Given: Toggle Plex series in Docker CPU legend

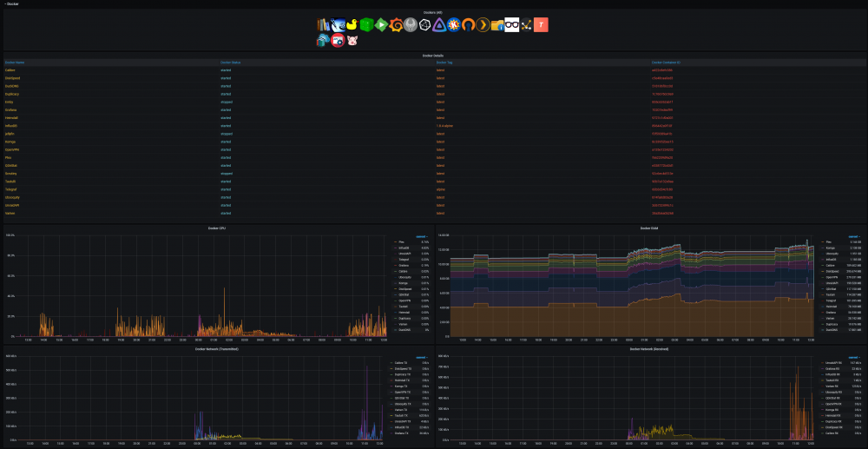Looking at the screenshot, I should pos(402,242).
